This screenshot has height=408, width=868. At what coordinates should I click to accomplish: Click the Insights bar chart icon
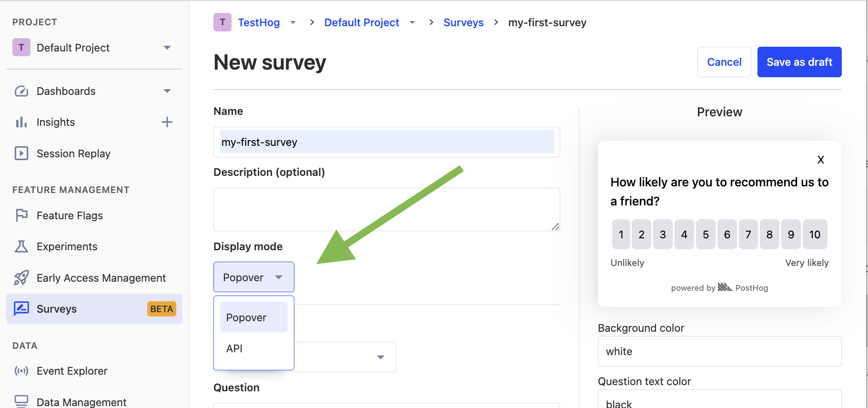(x=21, y=122)
